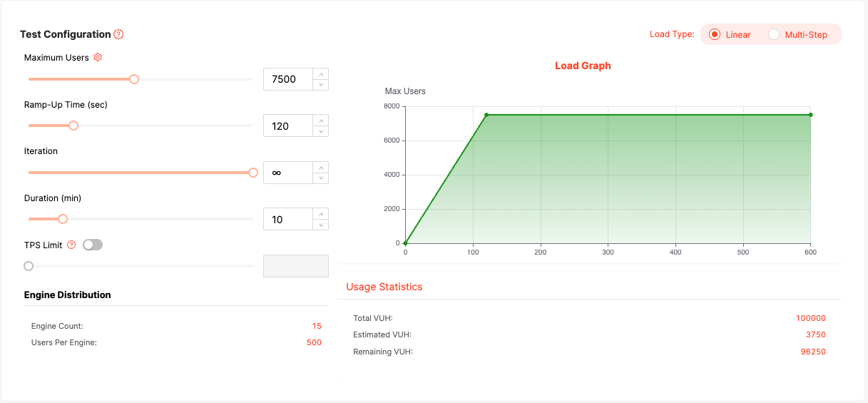
Task: Click the Test Configuration help icon
Action: click(x=118, y=34)
